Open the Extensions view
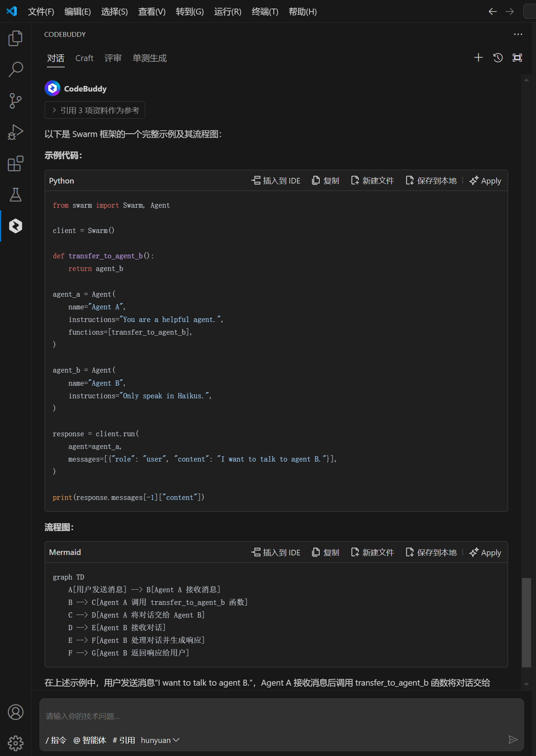The width and height of the screenshot is (536, 756). click(x=15, y=163)
